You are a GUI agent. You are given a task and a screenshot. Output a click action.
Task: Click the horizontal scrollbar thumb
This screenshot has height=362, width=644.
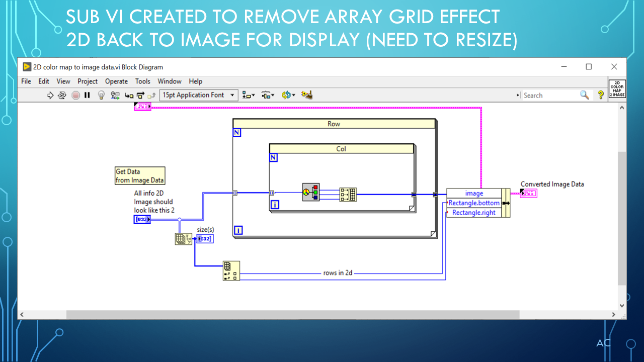(293, 314)
